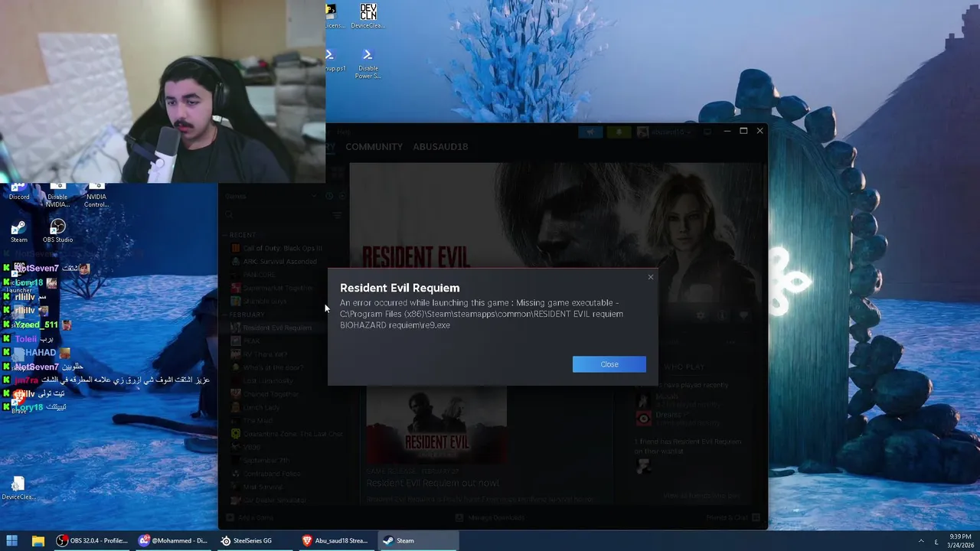Click the blue Close button in error dialog

tap(609, 364)
